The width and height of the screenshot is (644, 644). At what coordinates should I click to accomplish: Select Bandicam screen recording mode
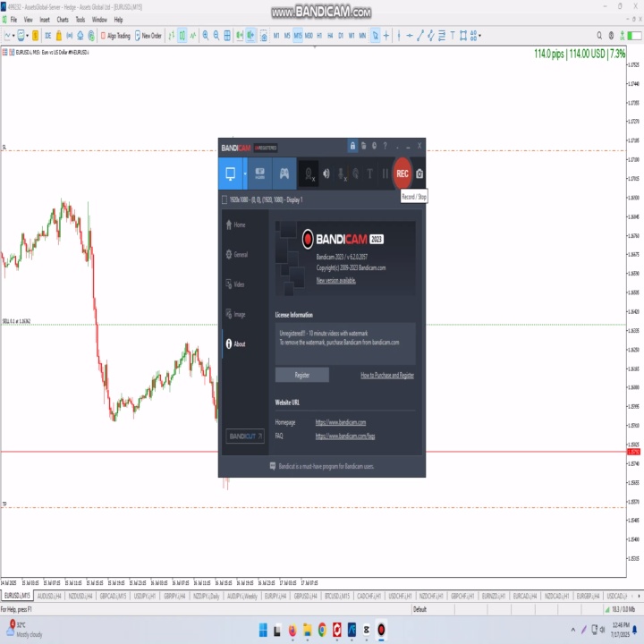tap(231, 174)
